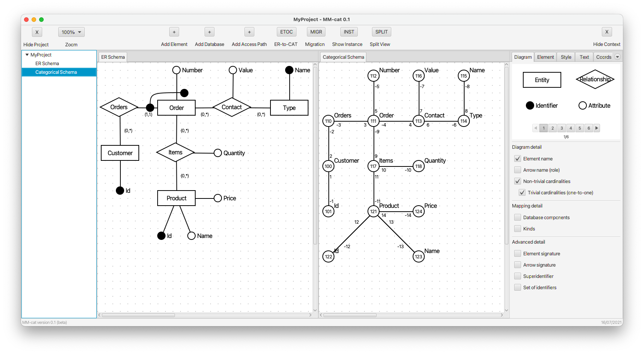This screenshot has height=354, width=644.
Task: Go to previous palette page arrow
Action: [x=535, y=128]
